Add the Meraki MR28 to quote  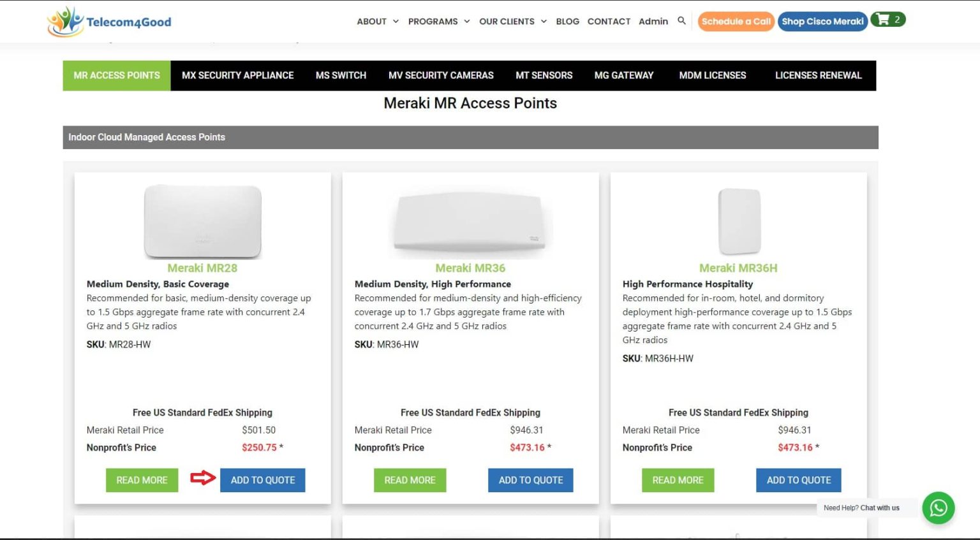[262, 479]
